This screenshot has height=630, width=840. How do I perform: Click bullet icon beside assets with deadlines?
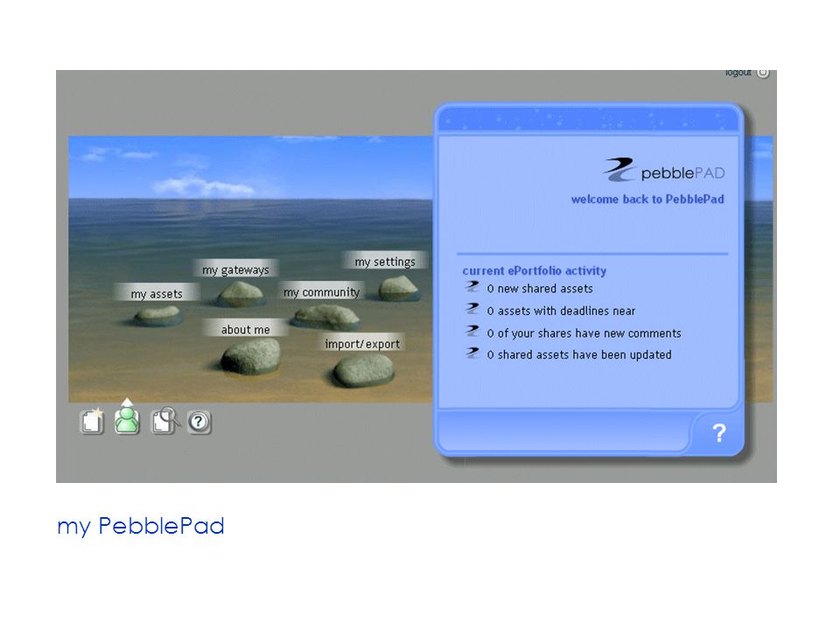click(x=472, y=309)
